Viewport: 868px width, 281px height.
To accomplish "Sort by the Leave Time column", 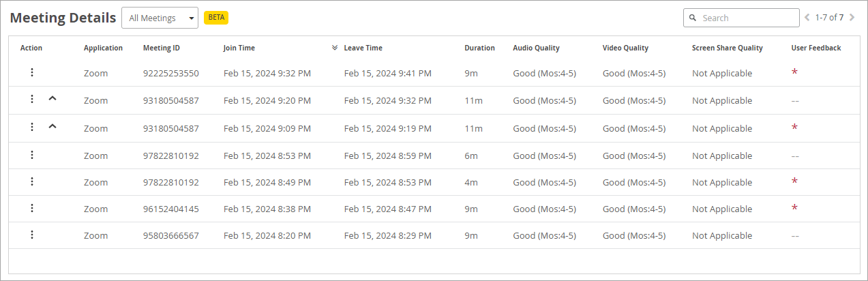I will pos(363,48).
